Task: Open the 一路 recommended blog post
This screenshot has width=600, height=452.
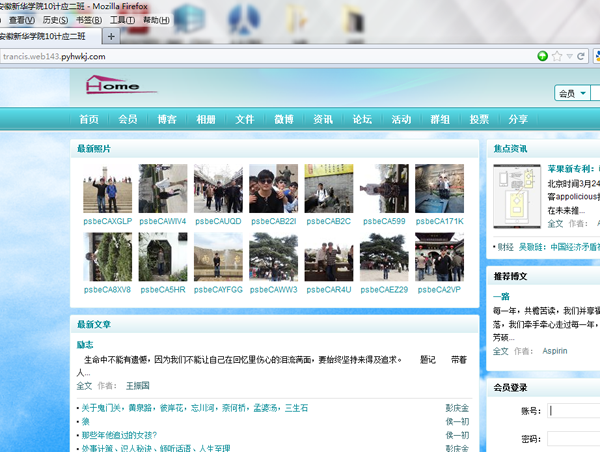Action: (x=502, y=297)
